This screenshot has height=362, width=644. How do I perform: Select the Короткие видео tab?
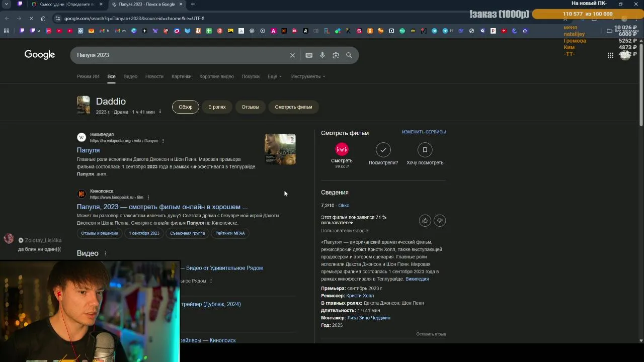click(216, 76)
